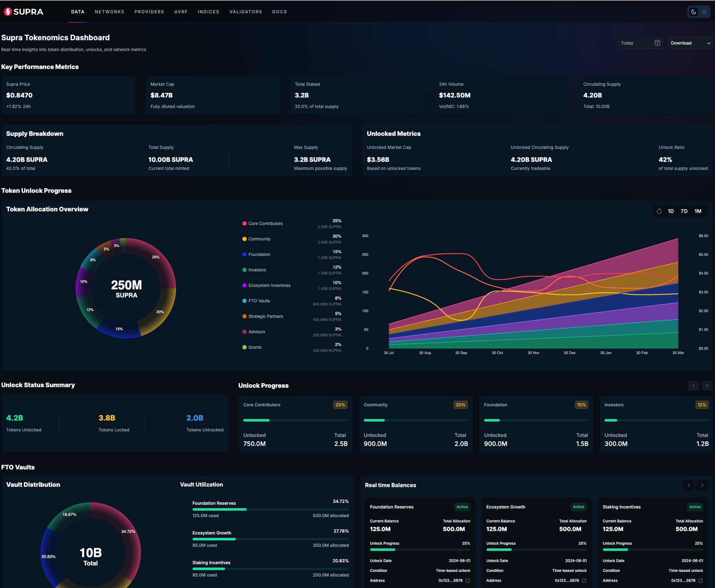
Task: Expand the Download dropdown
Action: 690,43
